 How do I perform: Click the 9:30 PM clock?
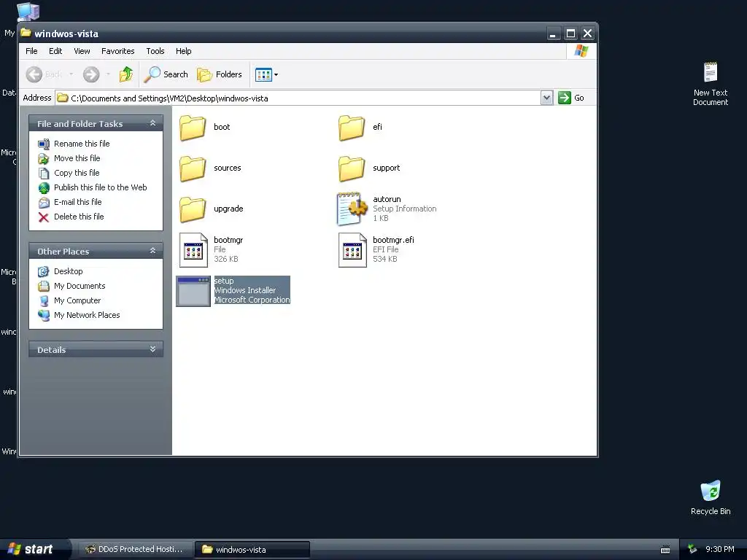coord(719,550)
